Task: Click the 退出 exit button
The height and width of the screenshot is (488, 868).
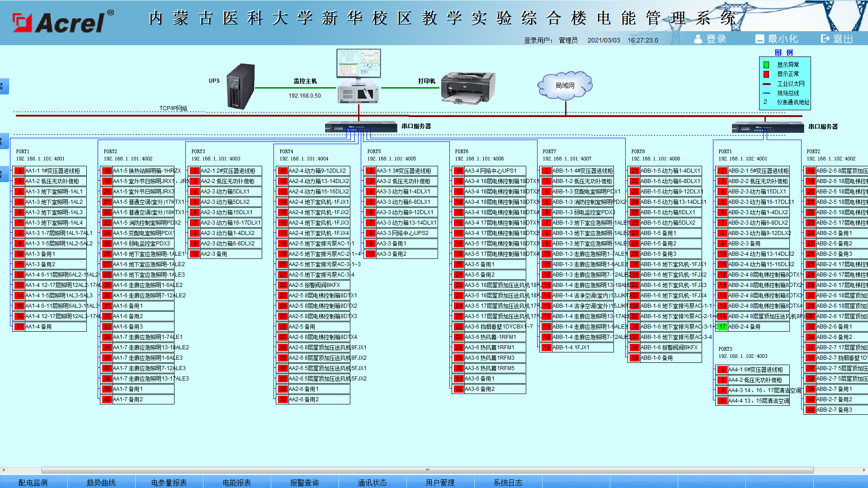Action: 837,39
